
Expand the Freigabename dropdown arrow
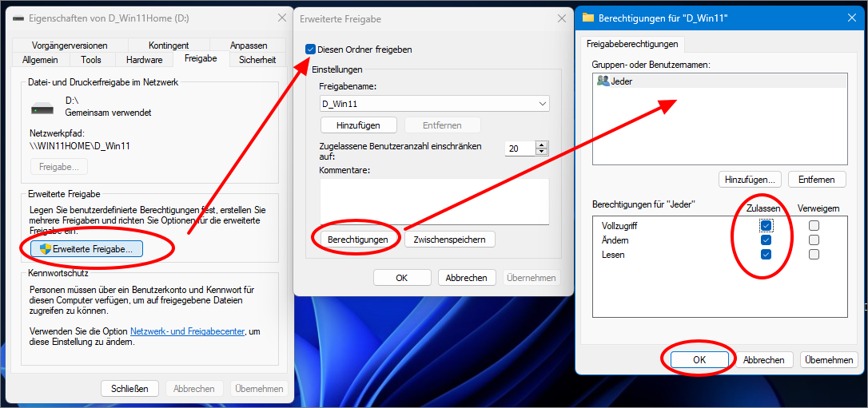[x=541, y=103]
